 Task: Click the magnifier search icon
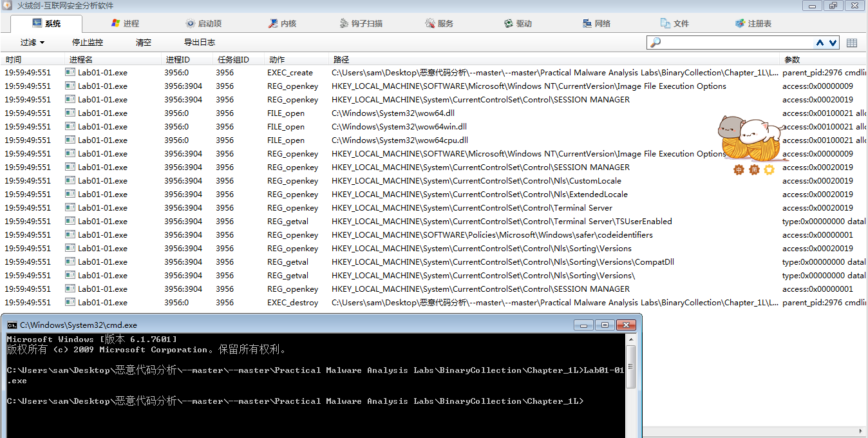pos(656,43)
